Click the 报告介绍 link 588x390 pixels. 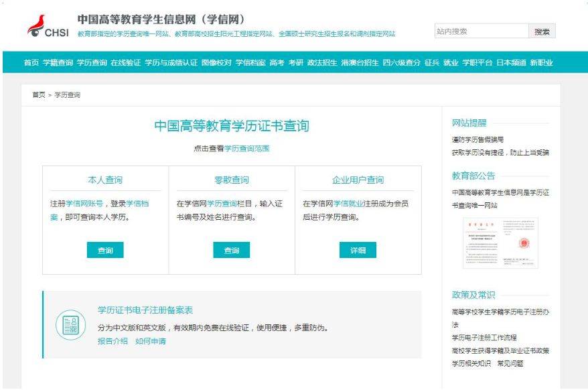(x=113, y=341)
